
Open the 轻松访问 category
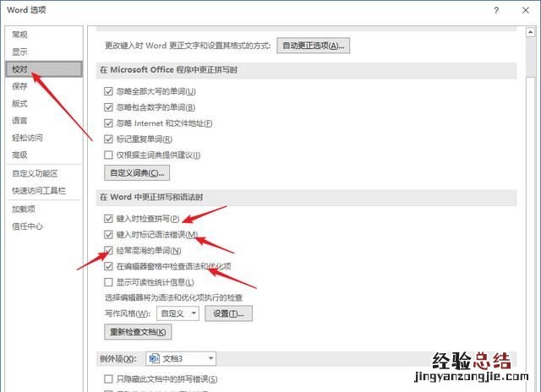tap(27, 138)
